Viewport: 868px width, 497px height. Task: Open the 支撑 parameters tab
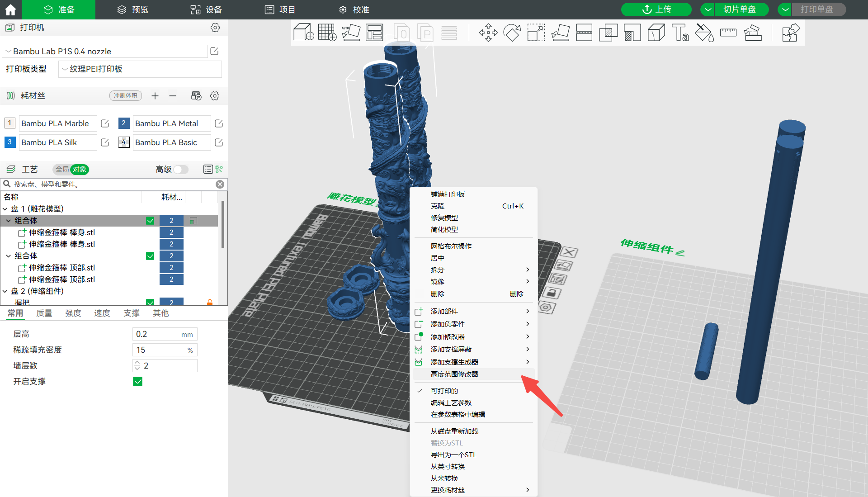(x=132, y=313)
